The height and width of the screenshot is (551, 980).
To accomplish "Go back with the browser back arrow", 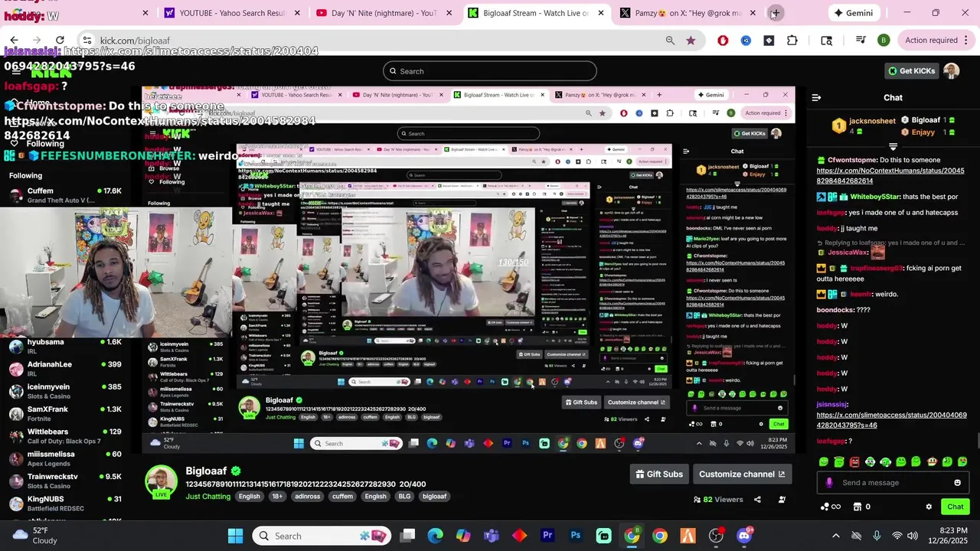I will coord(14,41).
